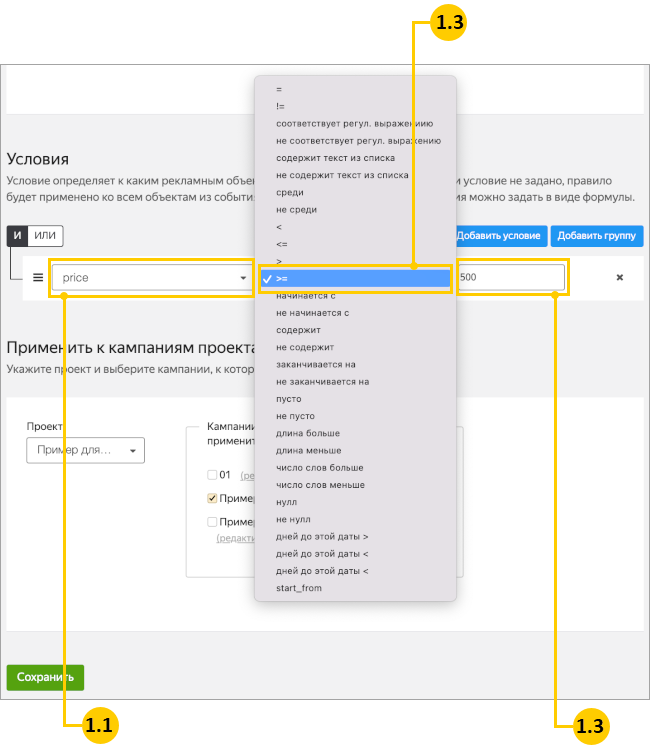Pick 'не нулл' operator
Screen dimensions: 650x751
coord(293,519)
